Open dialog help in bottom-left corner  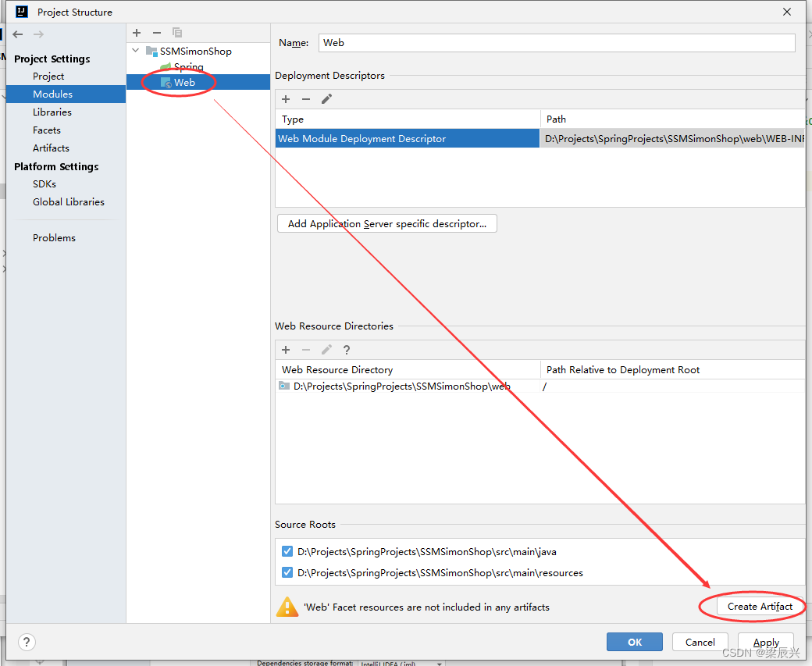point(27,642)
